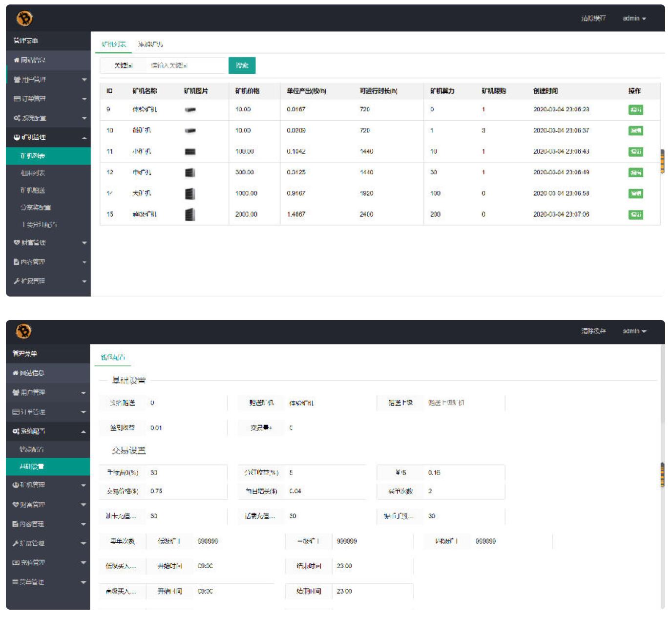672x618 pixels.
Task: Click the teal 搜索 search button
Action: [242, 65]
